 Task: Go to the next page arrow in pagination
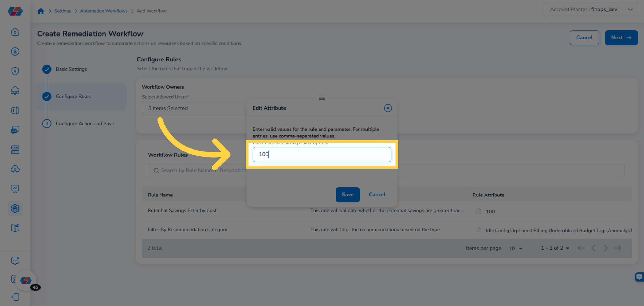pyautogui.click(x=605, y=248)
